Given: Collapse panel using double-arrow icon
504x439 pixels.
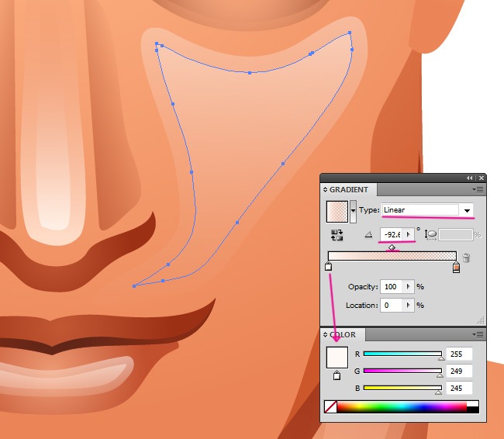Looking at the screenshot, I should point(470,178).
